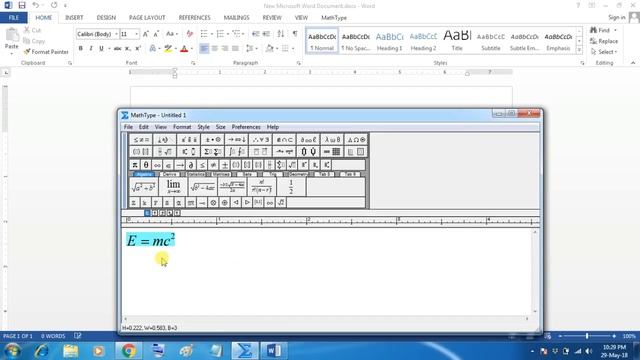Open the fence templates palette in MathType
The width and height of the screenshot is (640, 360).
141,152
